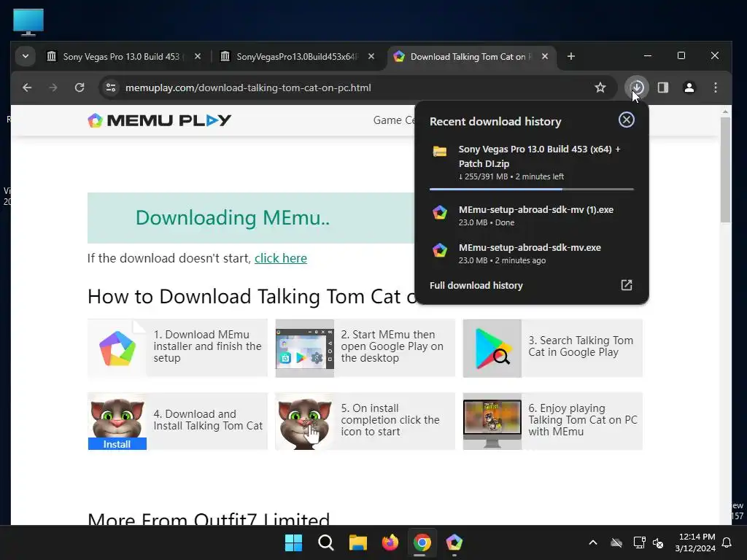Screen dimensions: 747x560
Task: Click the Google Play search step 3 thumbnail
Action: (x=492, y=348)
